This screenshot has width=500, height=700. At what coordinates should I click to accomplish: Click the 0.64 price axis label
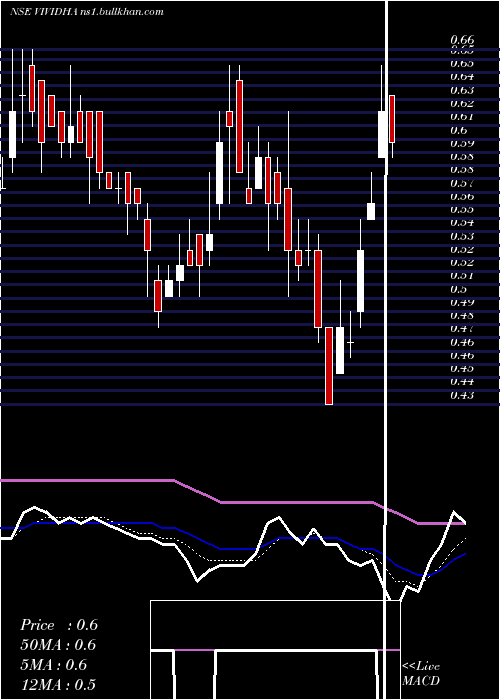pos(462,76)
